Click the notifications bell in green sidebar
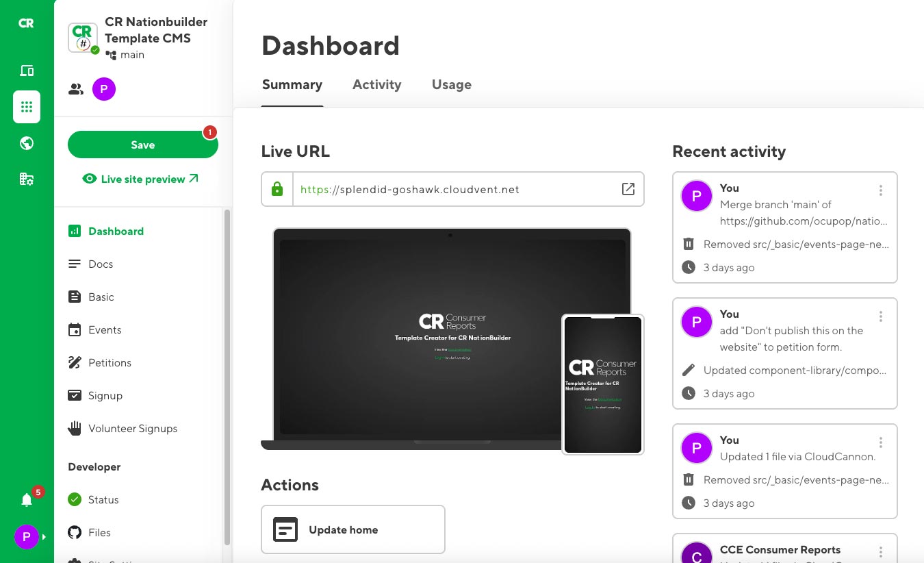Image resolution: width=924 pixels, height=563 pixels. tap(26, 499)
